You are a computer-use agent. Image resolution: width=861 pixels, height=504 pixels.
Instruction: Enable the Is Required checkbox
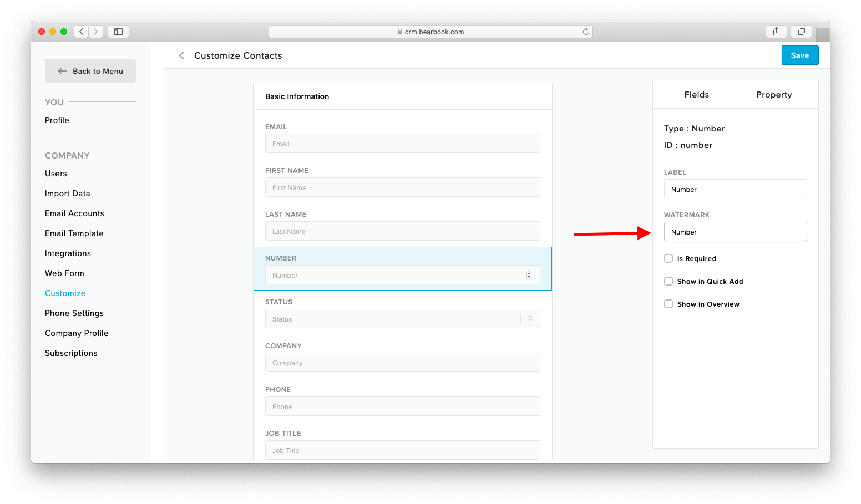668,258
